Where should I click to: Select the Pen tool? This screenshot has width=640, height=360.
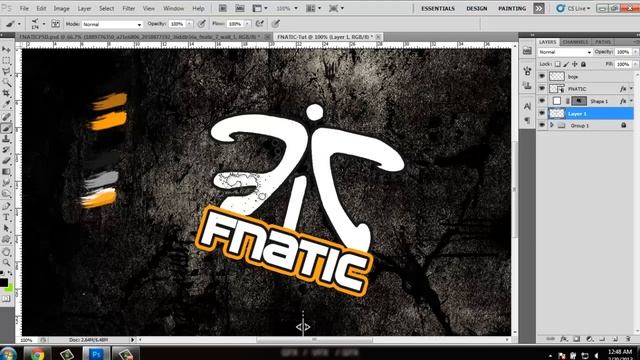[x=6, y=207]
